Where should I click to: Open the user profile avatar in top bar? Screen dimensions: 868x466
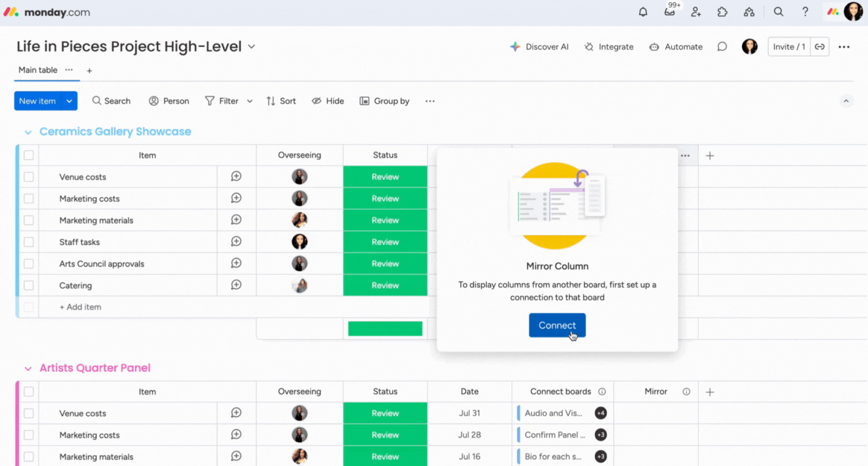(853, 11)
